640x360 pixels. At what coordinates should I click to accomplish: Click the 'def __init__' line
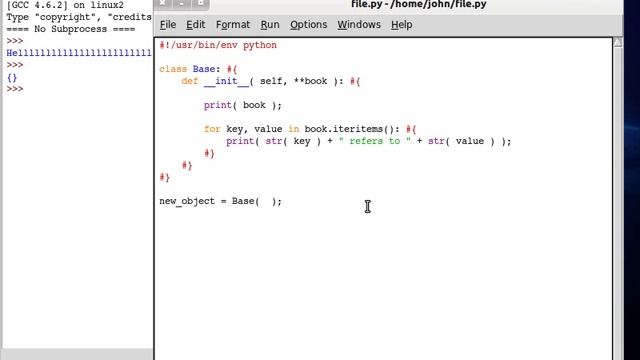(271, 81)
